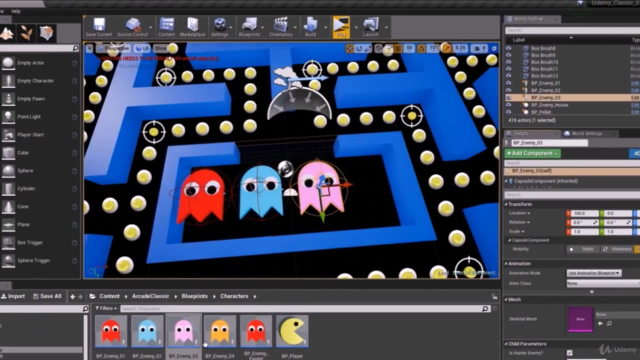Click the World Outliner search field
This screenshot has height=360, width=640.
[572, 30]
